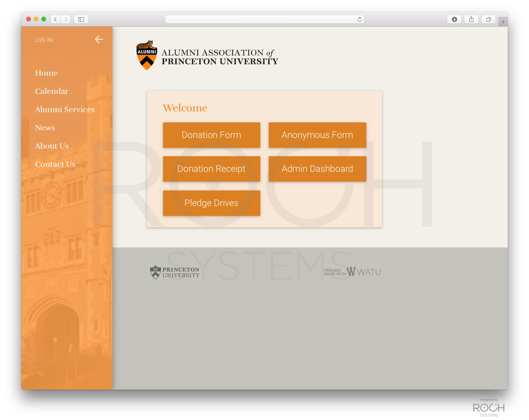The height and width of the screenshot is (420, 529).
Task: Add a new tab with plus icon
Action: [x=503, y=22]
